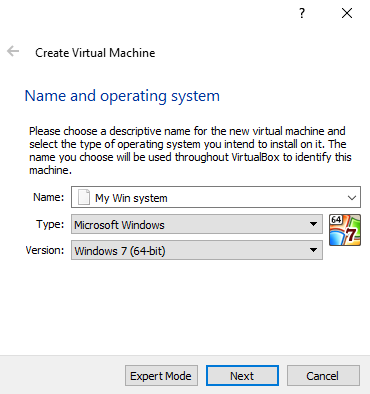This screenshot has width=370, height=394.
Task: Expand the Name combo box chevron
Action: click(352, 198)
